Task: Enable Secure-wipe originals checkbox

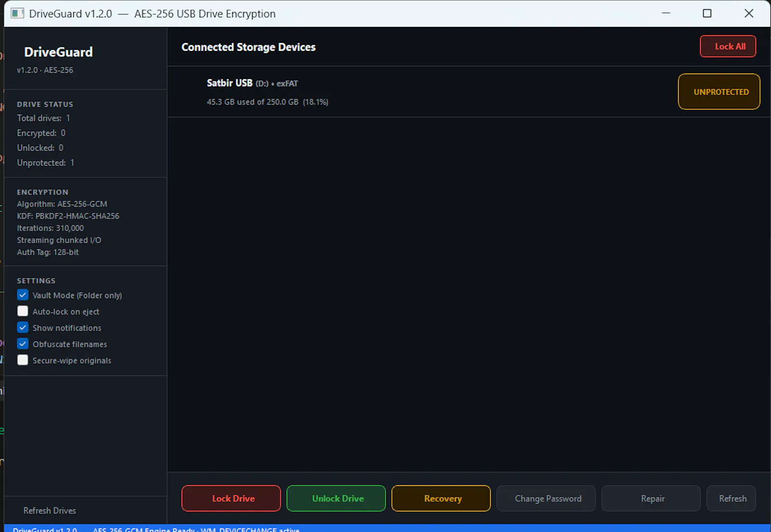Action: coord(23,360)
